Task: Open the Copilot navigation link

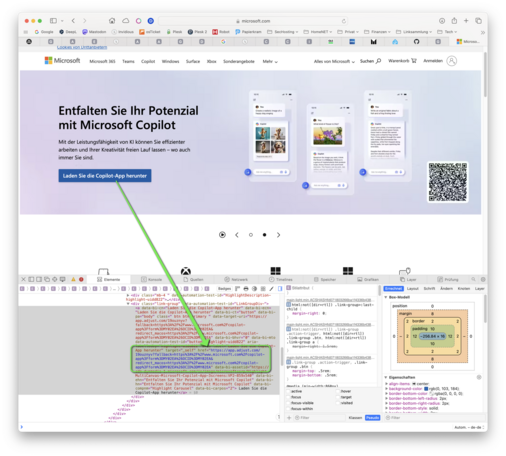Action: tap(148, 61)
